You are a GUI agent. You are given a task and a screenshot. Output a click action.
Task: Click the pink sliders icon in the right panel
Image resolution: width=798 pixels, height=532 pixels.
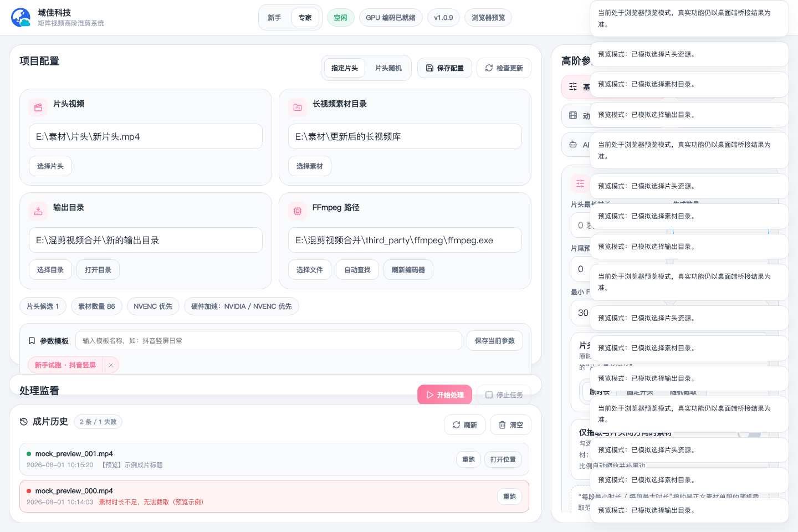[580, 183]
